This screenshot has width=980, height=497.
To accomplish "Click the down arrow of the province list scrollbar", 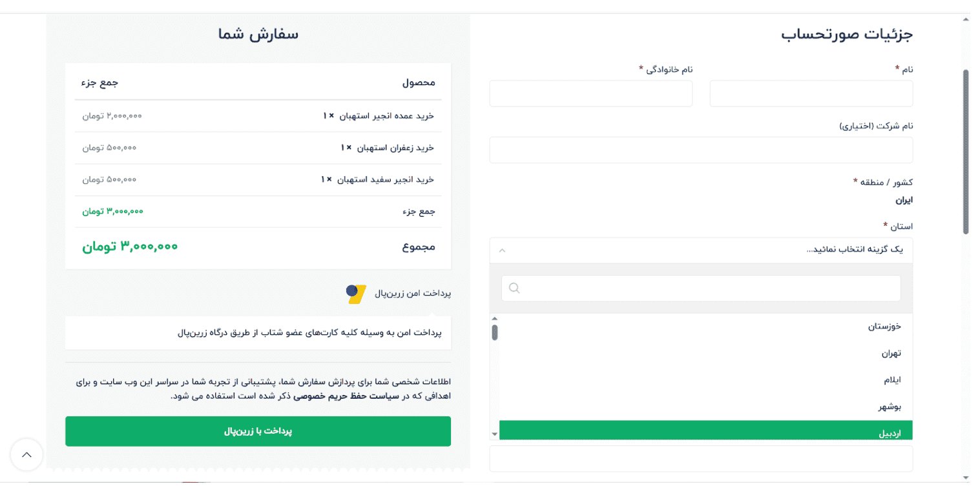I will [x=495, y=434].
